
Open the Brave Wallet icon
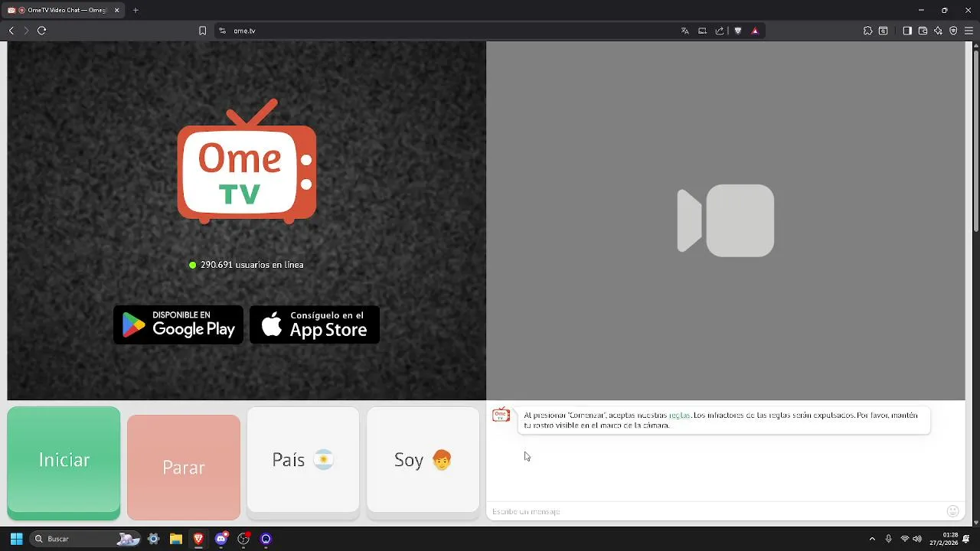pos(923,31)
